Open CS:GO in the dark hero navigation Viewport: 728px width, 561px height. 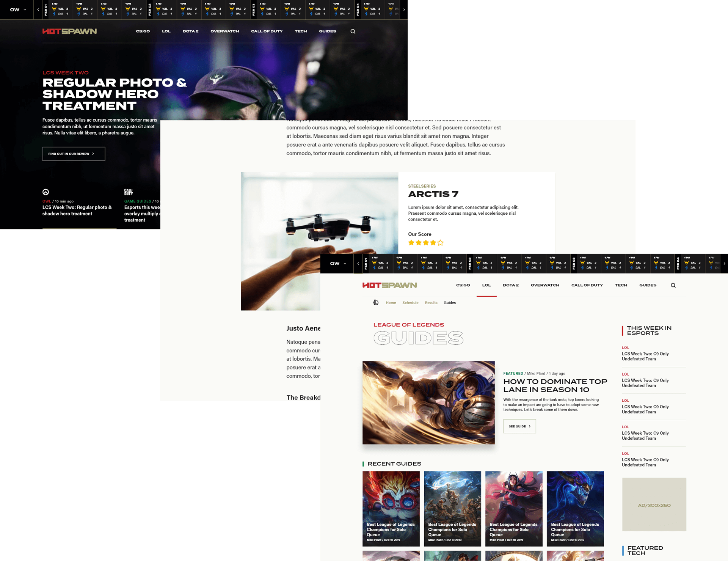(x=143, y=31)
